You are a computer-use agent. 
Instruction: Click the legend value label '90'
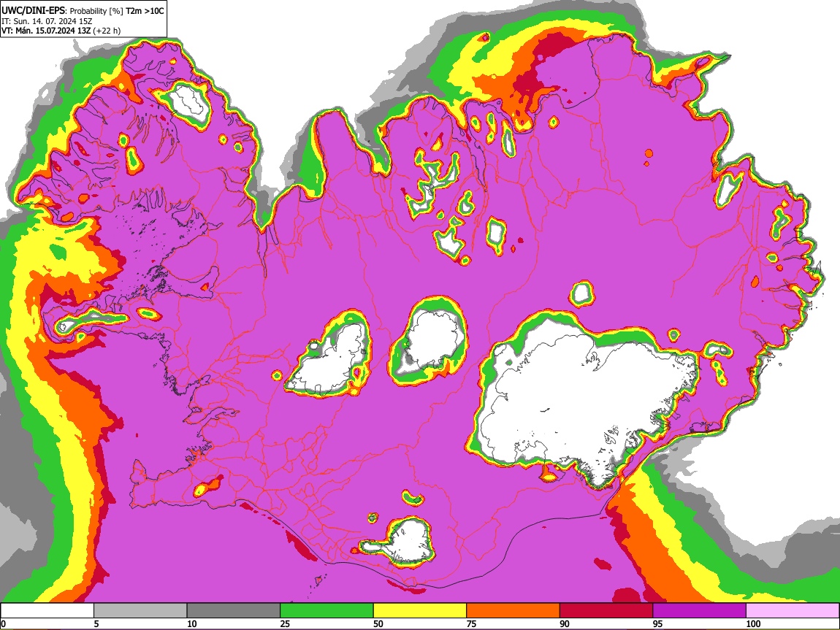click(x=565, y=623)
